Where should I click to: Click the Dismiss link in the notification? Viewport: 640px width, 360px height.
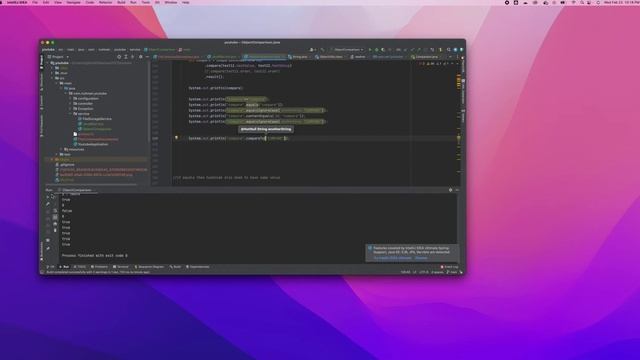click(x=421, y=258)
